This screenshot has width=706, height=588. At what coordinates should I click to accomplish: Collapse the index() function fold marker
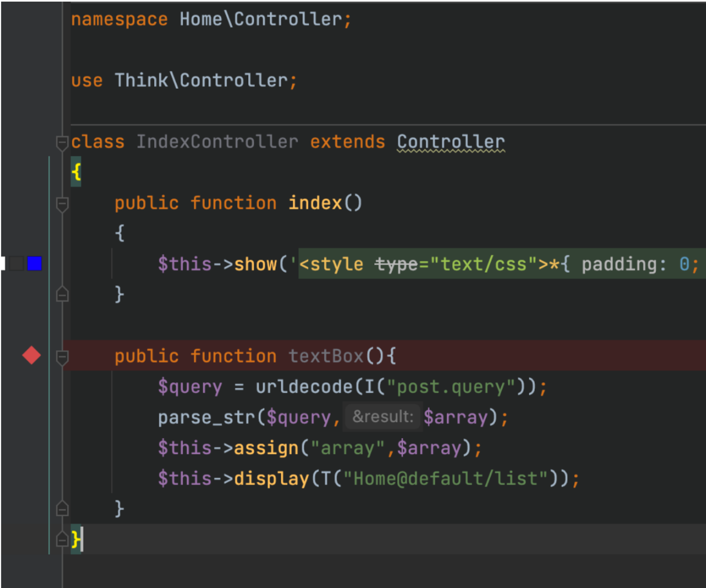click(x=62, y=203)
